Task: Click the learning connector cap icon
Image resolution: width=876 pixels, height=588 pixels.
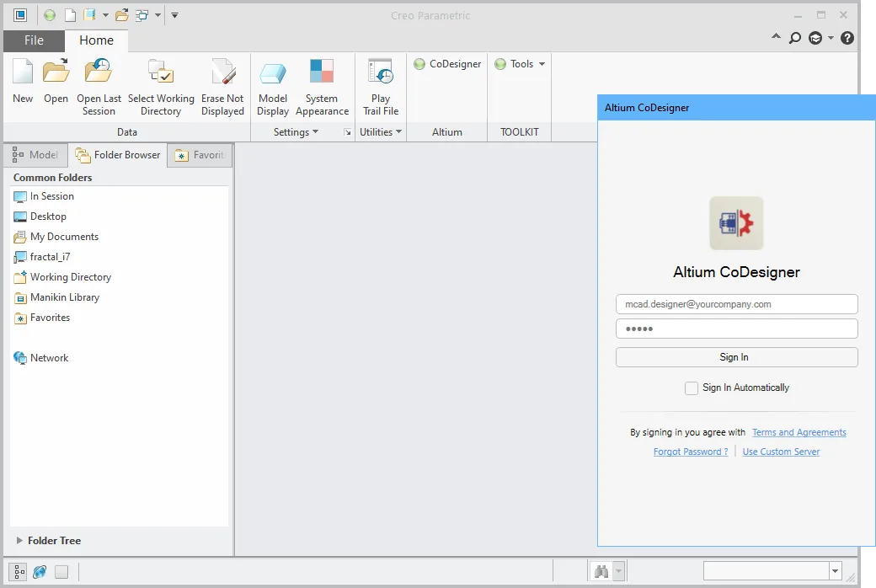Action: (815, 38)
